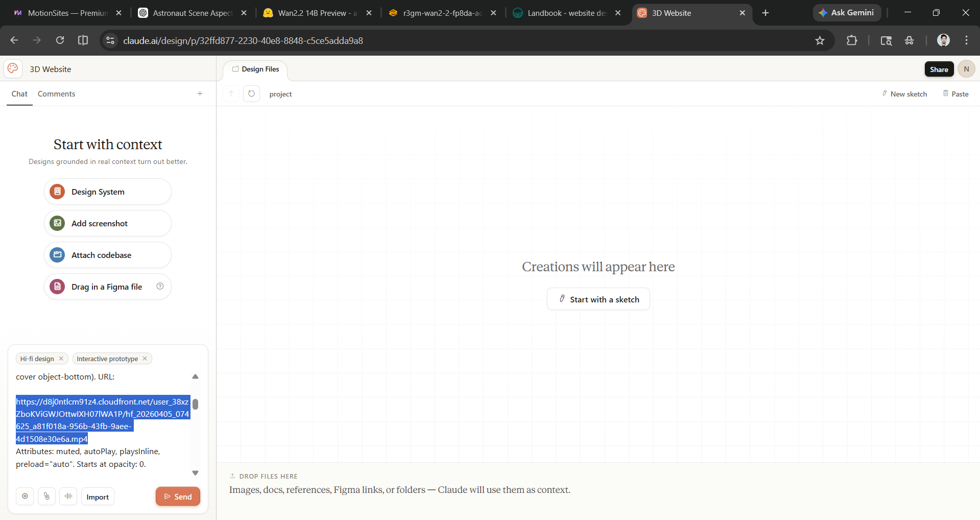Refresh the design files list
Image resolution: width=980 pixels, height=520 pixels.
[251, 93]
